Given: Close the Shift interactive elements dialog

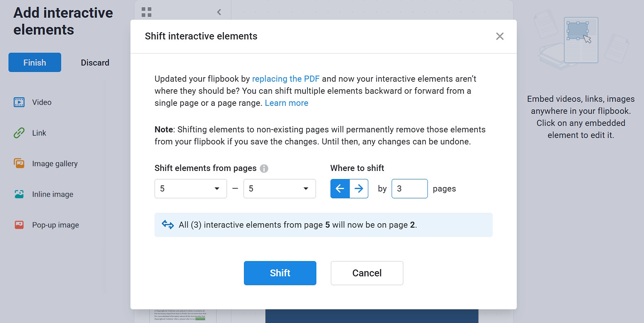Looking at the screenshot, I should click(x=500, y=36).
